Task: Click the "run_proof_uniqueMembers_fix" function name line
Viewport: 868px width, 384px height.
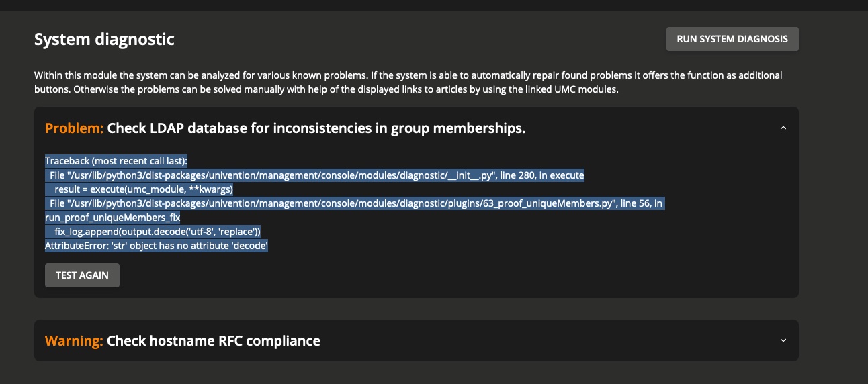Action: pos(113,218)
